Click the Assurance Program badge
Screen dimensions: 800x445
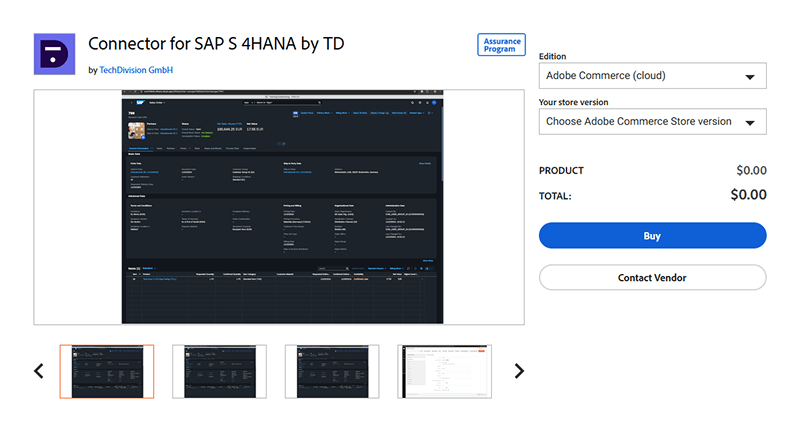pos(502,45)
